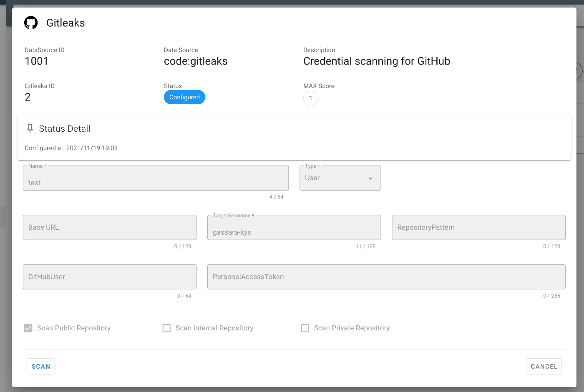Click the RepositoryPattern input field
584x392 pixels.
[x=479, y=227]
